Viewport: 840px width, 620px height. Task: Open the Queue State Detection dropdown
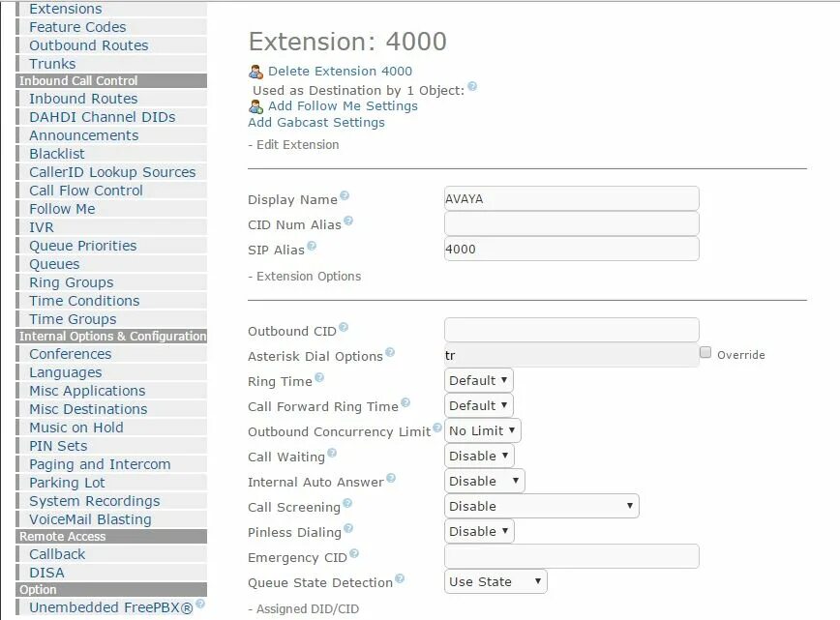(495, 581)
